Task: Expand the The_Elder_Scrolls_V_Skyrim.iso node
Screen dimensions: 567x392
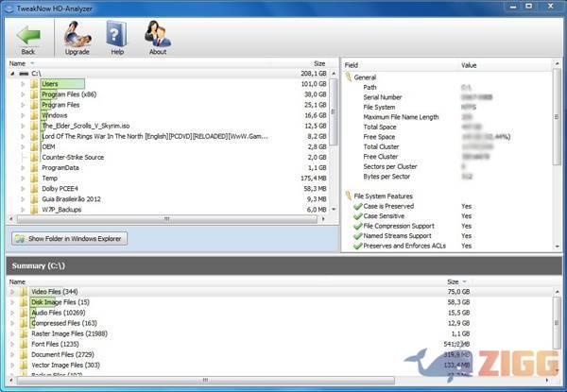Action: [23, 126]
